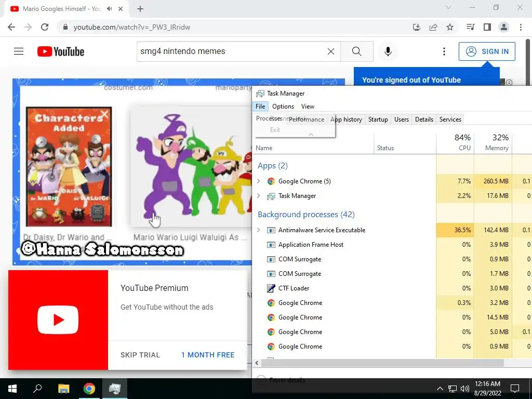Open Task Manager File menu

[x=260, y=106]
